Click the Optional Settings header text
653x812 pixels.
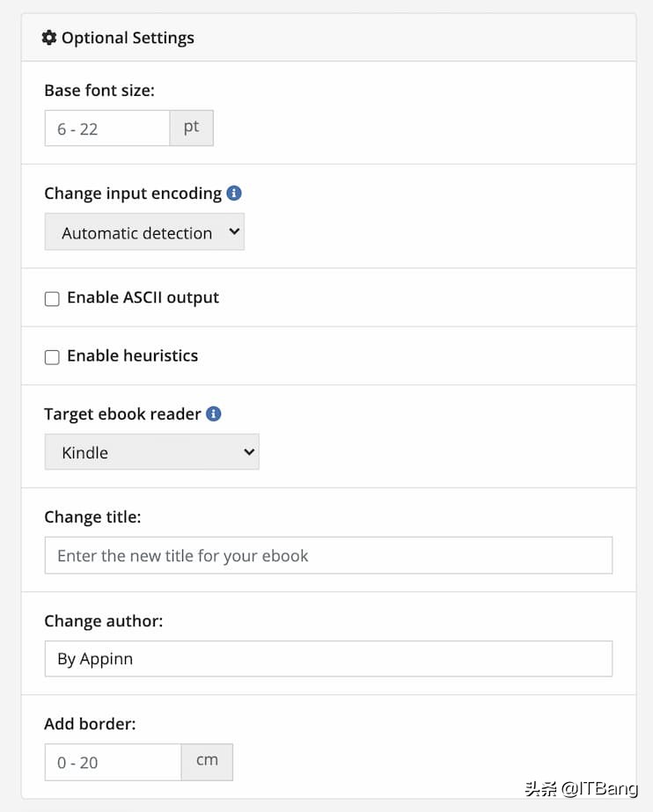pyautogui.click(x=128, y=38)
